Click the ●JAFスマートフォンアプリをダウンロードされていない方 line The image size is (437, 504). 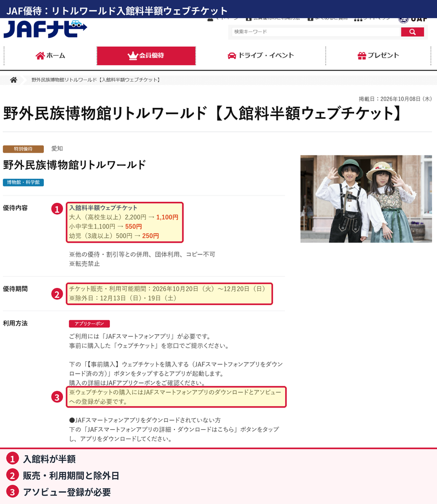[145, 420]
